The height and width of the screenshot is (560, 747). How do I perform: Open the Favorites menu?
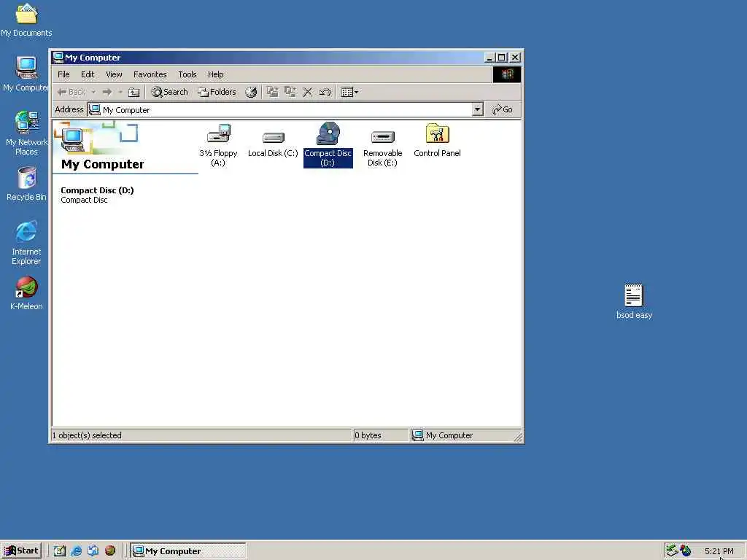(x=150, y=74)
